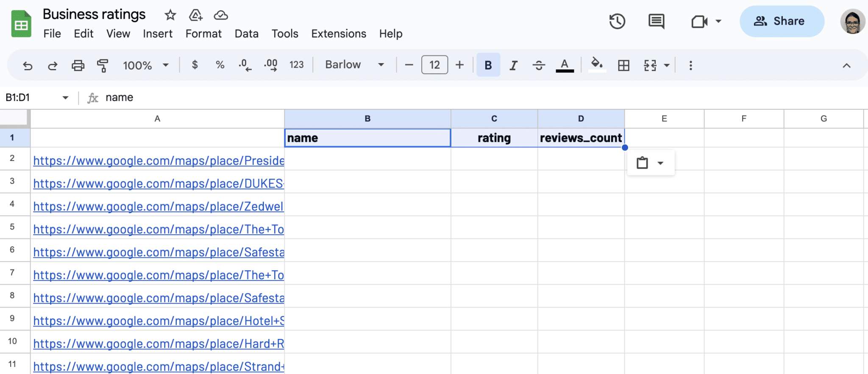Expand the Meet call options arrow
The width and height of the screenshot is (868, 374).
[x=718, y=21]
